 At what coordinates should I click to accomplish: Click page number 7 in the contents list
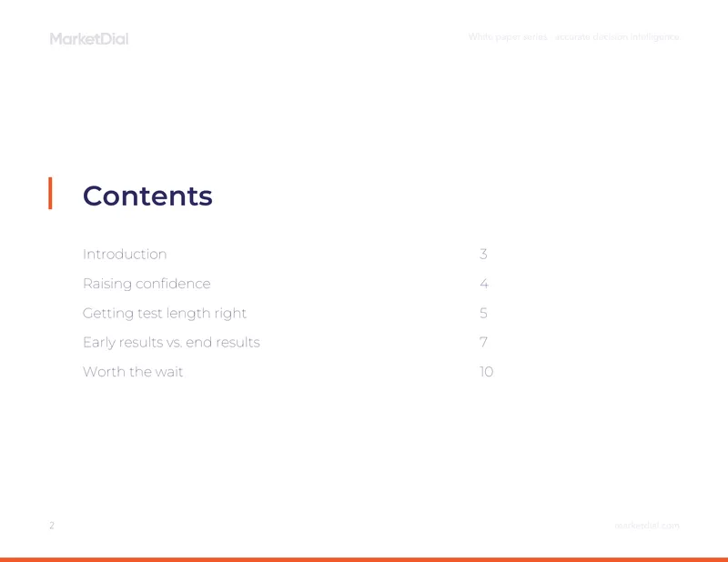coord(483,342)
